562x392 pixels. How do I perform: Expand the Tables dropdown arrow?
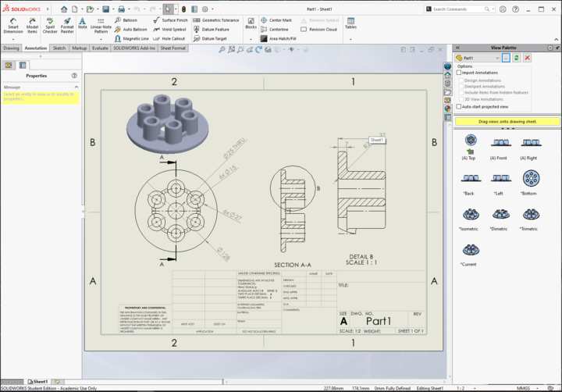pyautogui.click(x=350, y=39)
